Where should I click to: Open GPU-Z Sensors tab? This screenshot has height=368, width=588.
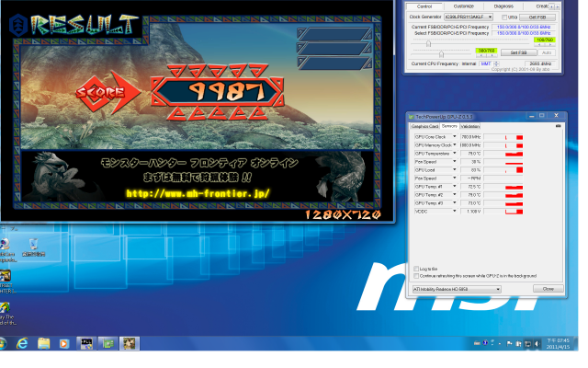coord(449,126)
